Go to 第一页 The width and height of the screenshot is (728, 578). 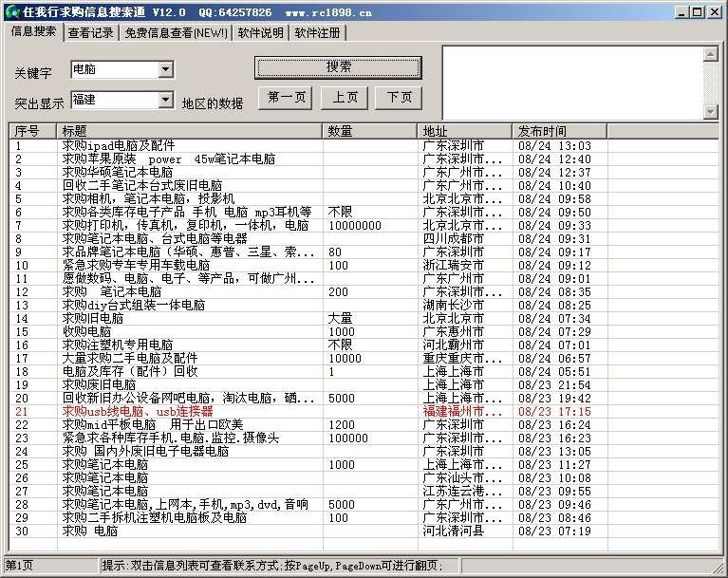pyautogui.click(x=286, y=98)
